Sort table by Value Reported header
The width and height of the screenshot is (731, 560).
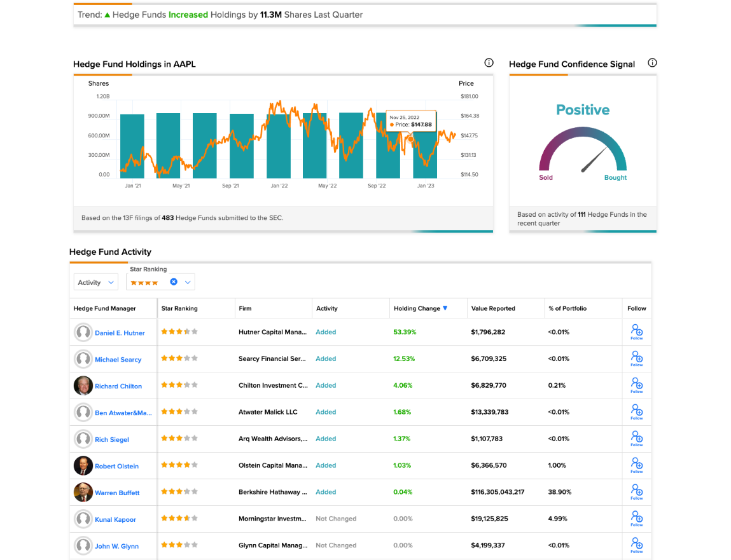pyautogui.click(x=493, y=308)
